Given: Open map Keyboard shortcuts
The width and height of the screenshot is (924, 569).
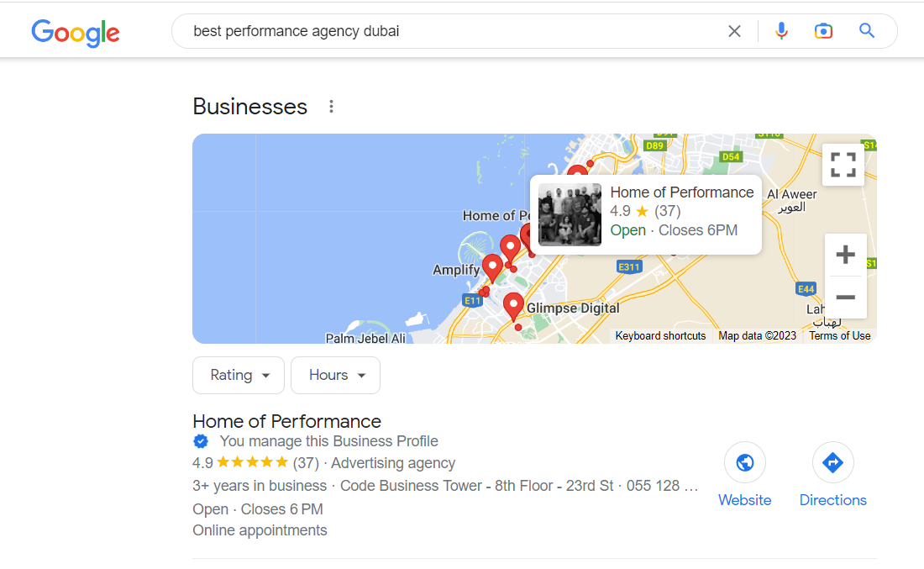Looking at the screenshot, I should (660, 335).
